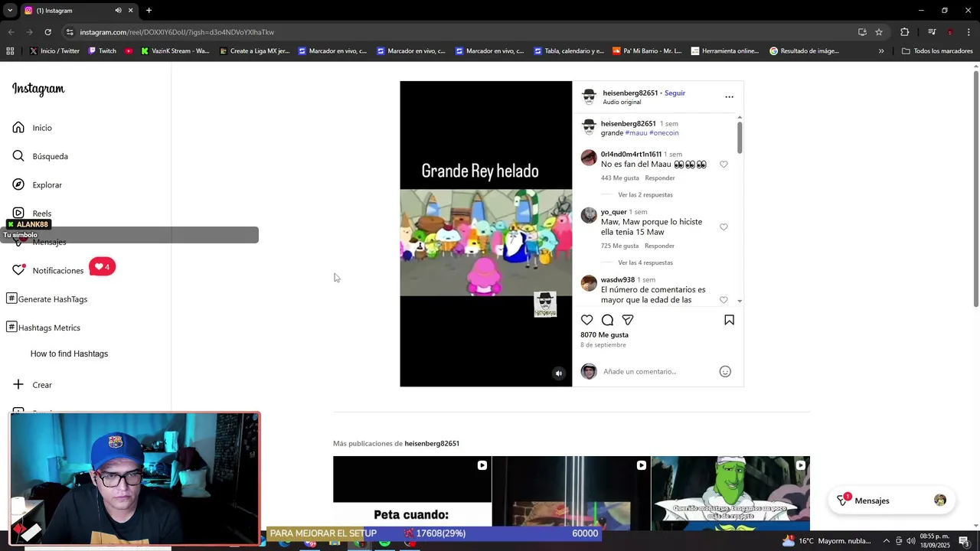Like yo_quer's comment
The height and width of the screenshot is (551, 980).
(724, 227)
